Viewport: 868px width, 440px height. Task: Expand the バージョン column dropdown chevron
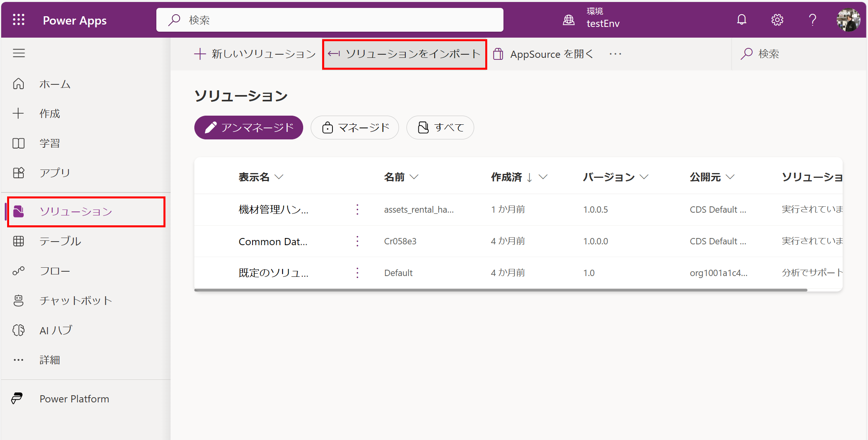click(644, 177)
